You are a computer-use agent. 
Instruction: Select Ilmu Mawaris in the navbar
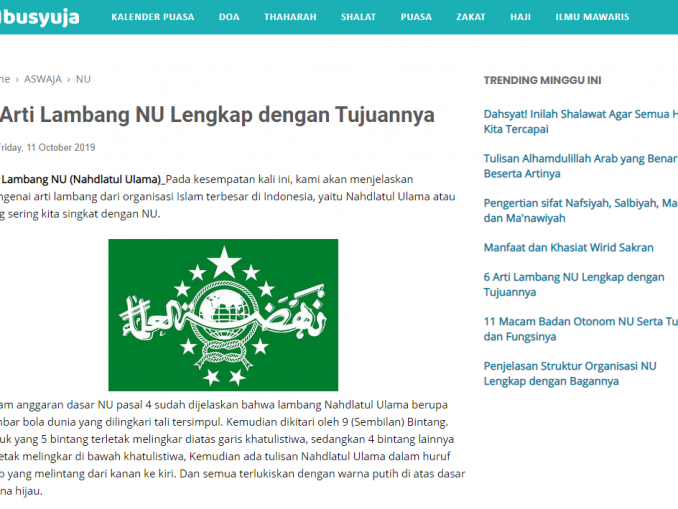[592, 17]
